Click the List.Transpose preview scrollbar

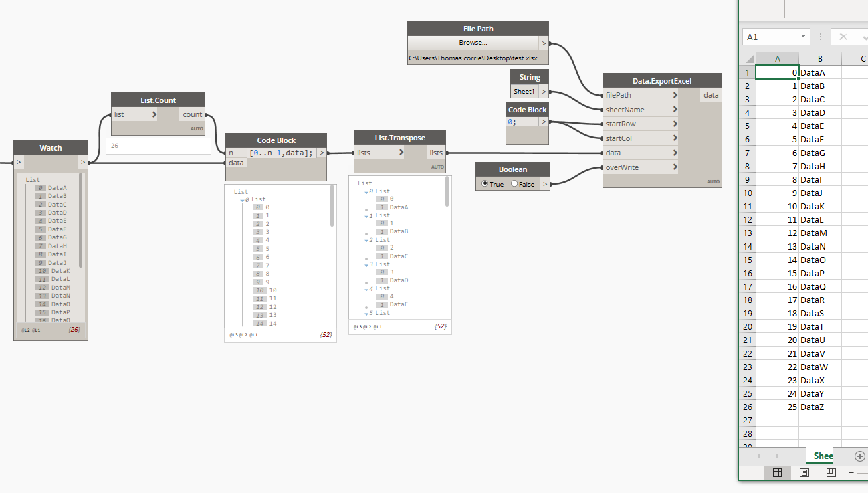[447, 192]
